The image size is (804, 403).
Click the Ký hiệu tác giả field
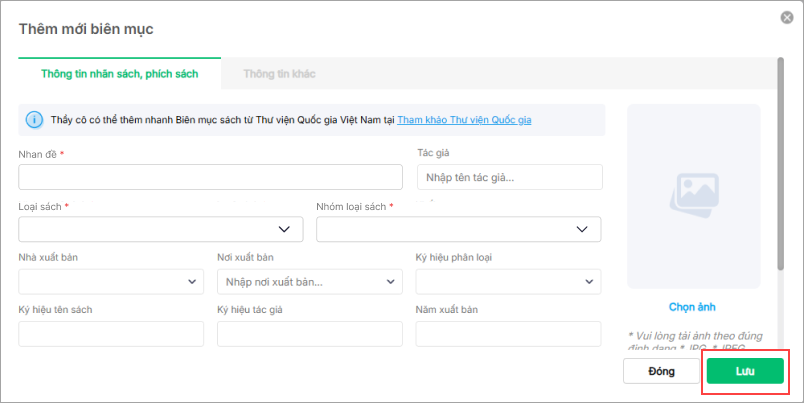pos(309,334)
